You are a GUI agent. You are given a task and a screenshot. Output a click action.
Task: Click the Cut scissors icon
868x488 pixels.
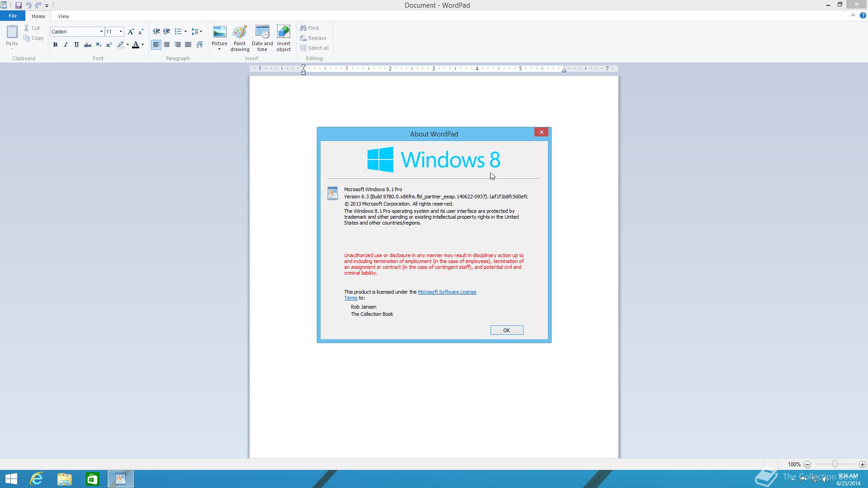click(27, 28)
